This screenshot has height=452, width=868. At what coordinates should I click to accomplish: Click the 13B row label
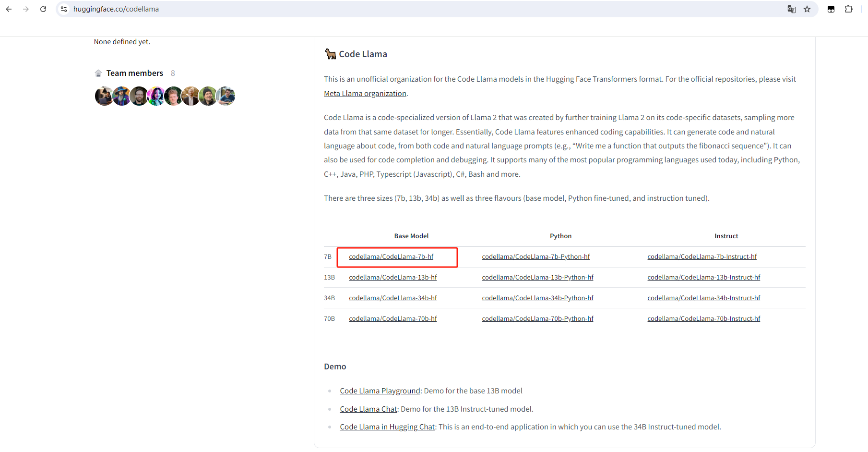coord(330,278)
